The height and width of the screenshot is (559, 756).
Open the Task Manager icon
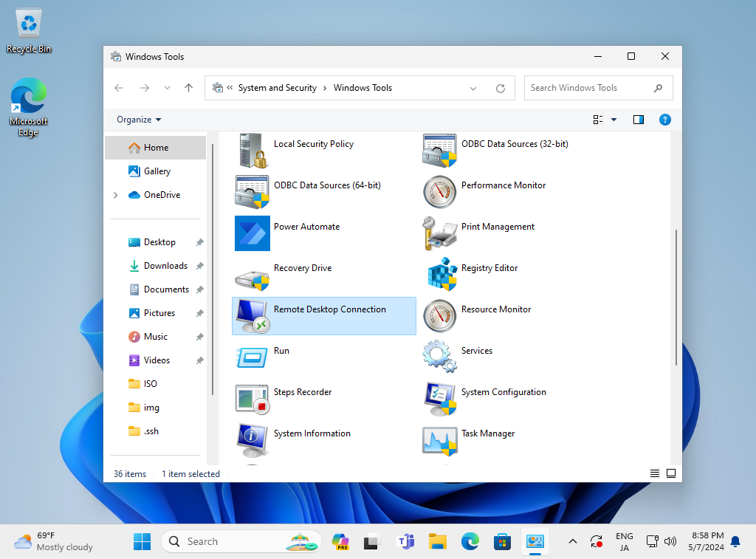click(440, 439)
